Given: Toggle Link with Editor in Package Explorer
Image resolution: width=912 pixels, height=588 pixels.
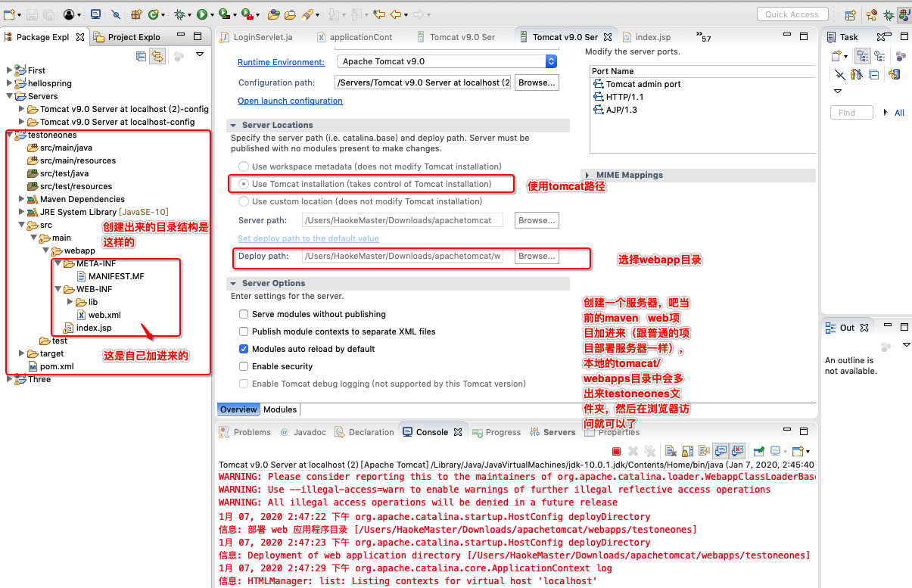Looking at the screenshot, I should click(157, 55).
